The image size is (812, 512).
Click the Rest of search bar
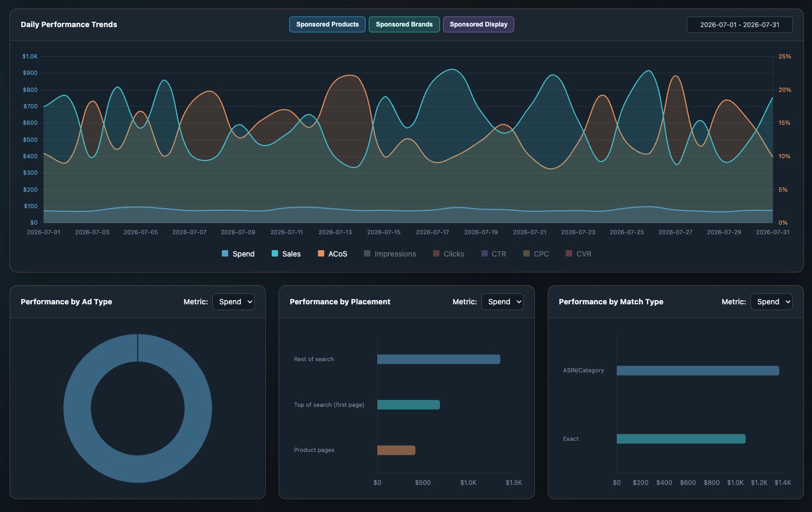coord(439,360)
